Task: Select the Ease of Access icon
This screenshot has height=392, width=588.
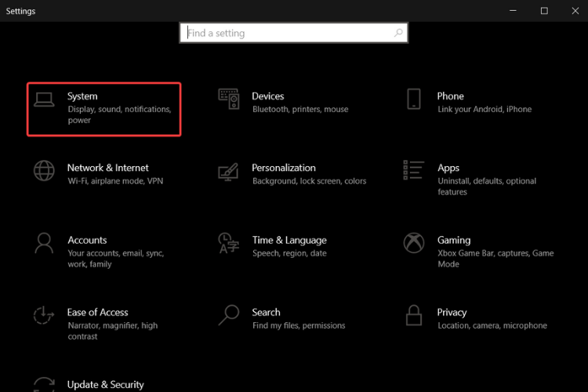Action: click(x=44, y=315)
